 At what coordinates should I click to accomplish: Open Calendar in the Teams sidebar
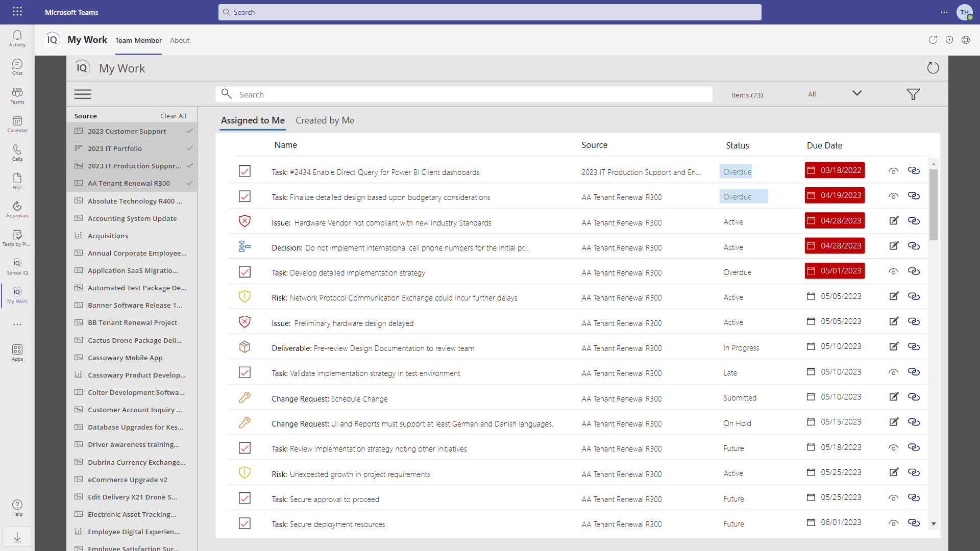click(17, 124)
